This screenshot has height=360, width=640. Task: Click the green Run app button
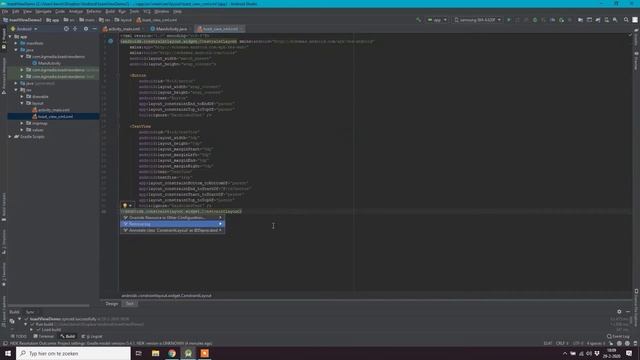pyautogui.click(x=509, y=20)
